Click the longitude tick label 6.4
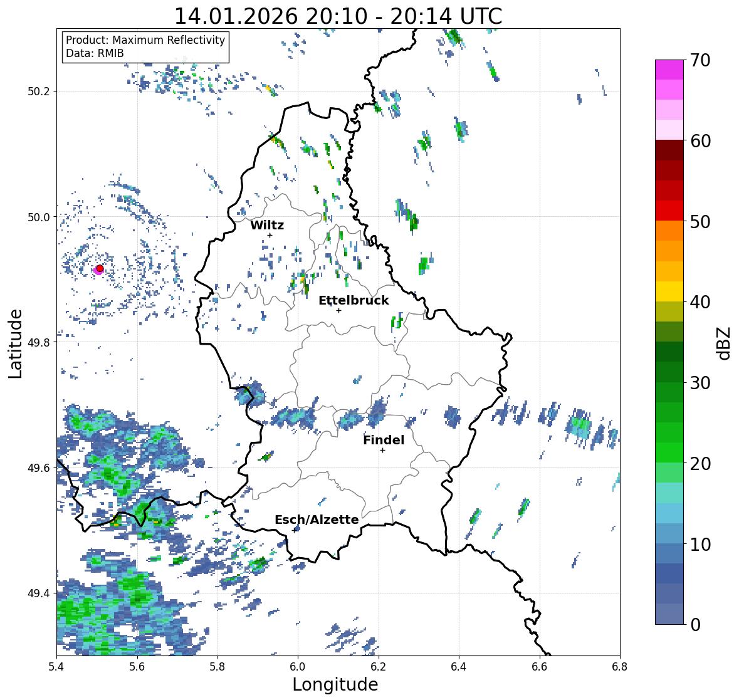 pos(459,667)
